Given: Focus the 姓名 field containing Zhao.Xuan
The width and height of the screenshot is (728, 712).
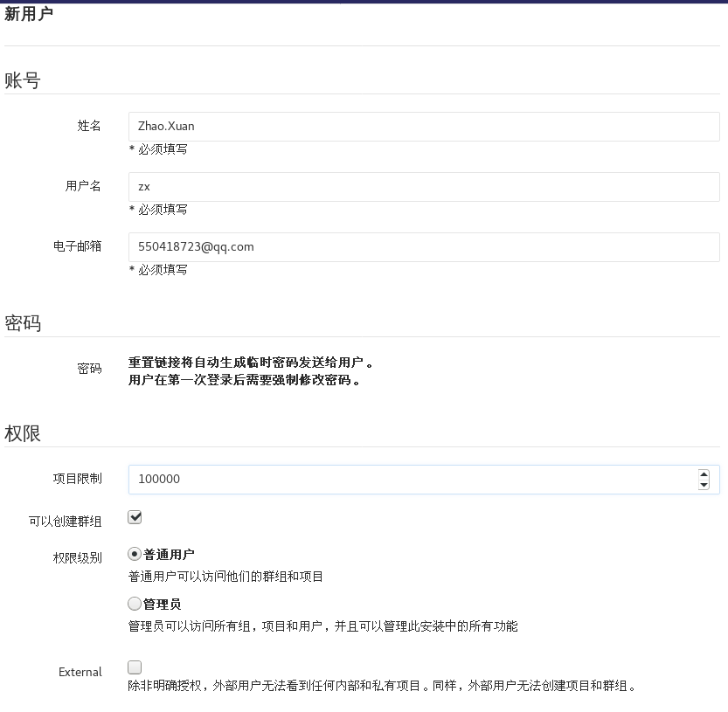Looking at the screenshot, I should [424, 127].
